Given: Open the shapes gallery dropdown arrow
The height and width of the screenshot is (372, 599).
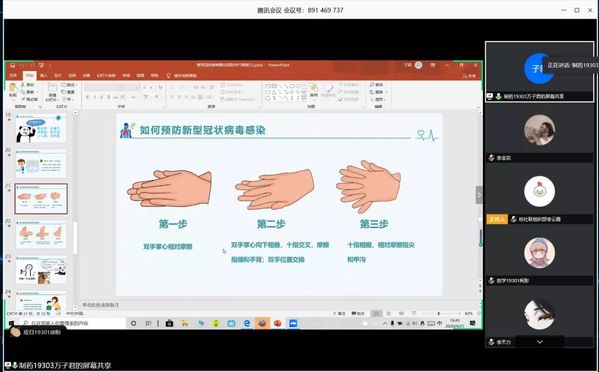Looking at the screenshot, I should [x=304, y=98].
